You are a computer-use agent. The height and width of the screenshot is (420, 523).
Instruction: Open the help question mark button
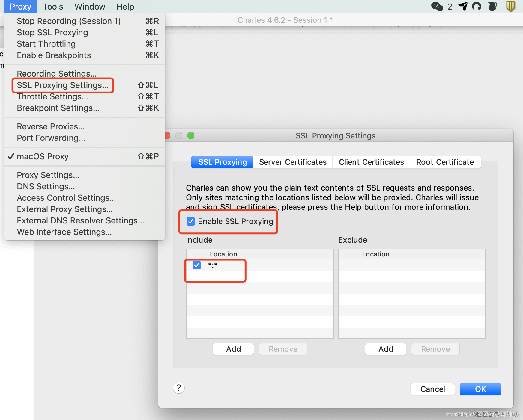pos(179,388)
